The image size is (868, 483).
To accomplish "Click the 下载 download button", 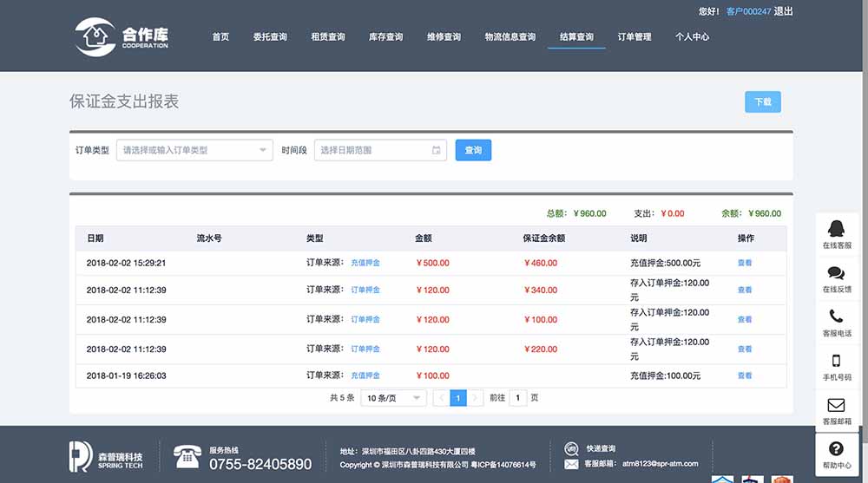I will pyautogui.click(x=762, y=102).
